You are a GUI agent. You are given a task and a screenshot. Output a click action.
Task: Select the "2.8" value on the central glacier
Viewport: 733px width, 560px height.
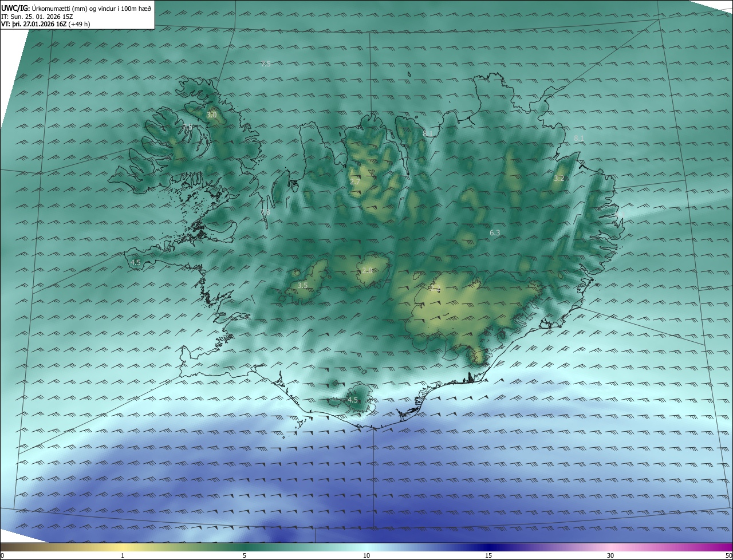tap(366, 270)
